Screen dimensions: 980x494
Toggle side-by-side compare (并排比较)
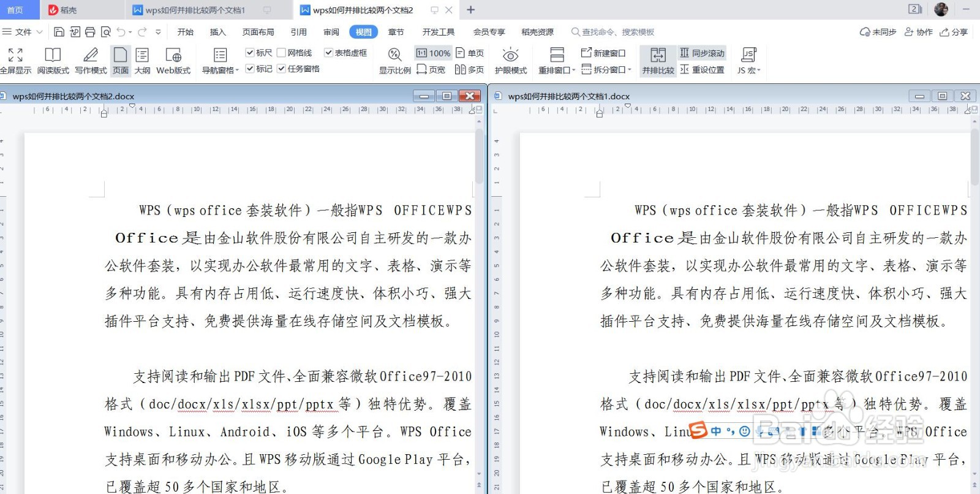point(658,61)
